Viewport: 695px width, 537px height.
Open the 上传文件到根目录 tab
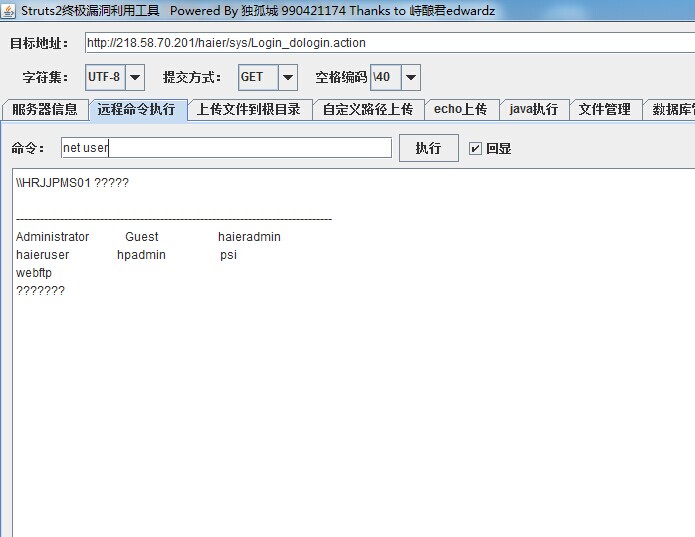pos(249,109)
